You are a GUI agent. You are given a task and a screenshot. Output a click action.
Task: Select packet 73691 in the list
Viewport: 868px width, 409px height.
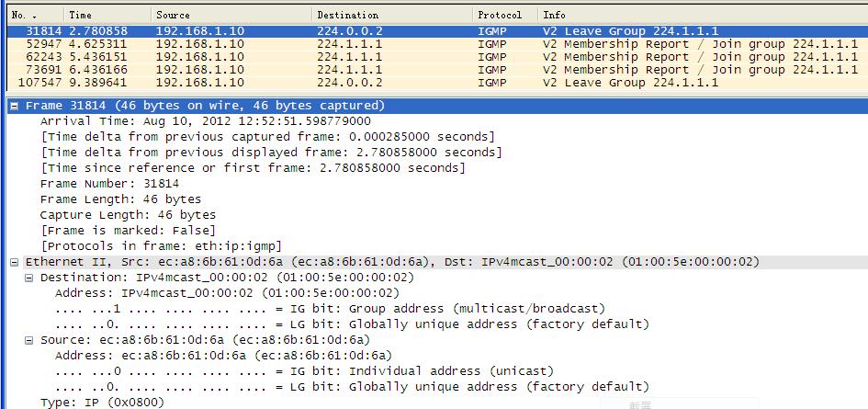(367, 69)
